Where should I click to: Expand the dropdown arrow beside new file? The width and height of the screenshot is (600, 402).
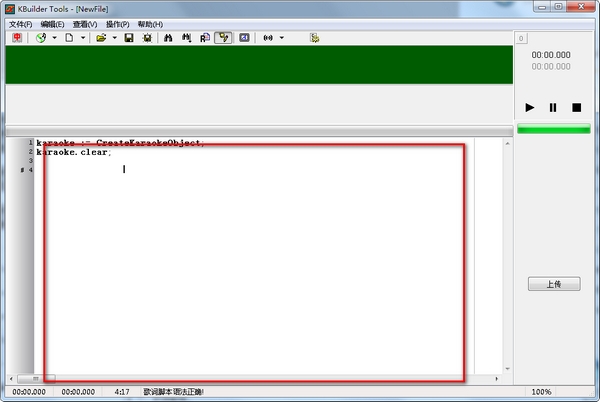pyautogui.click(x=83, y=38)
